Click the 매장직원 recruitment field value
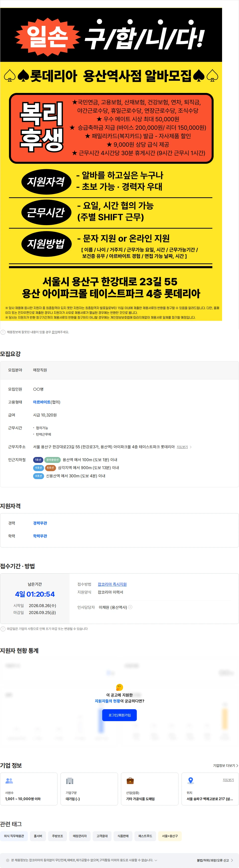The height and width of the screenshot is (868, 239). 40,370
